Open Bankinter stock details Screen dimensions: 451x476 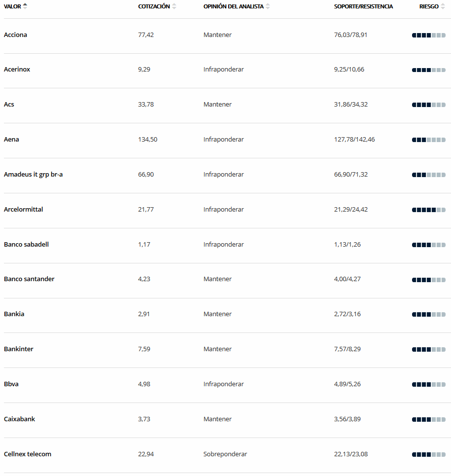(x=19, y=349)
